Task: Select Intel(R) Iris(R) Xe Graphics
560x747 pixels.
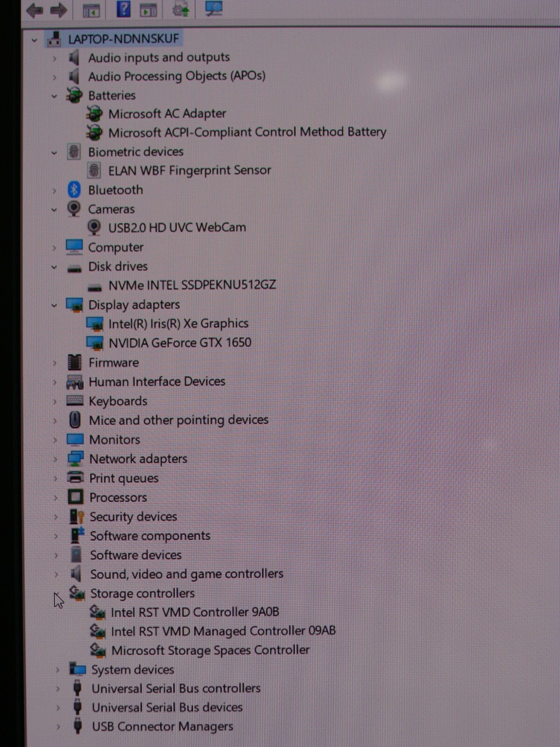Action: point(178,324)
